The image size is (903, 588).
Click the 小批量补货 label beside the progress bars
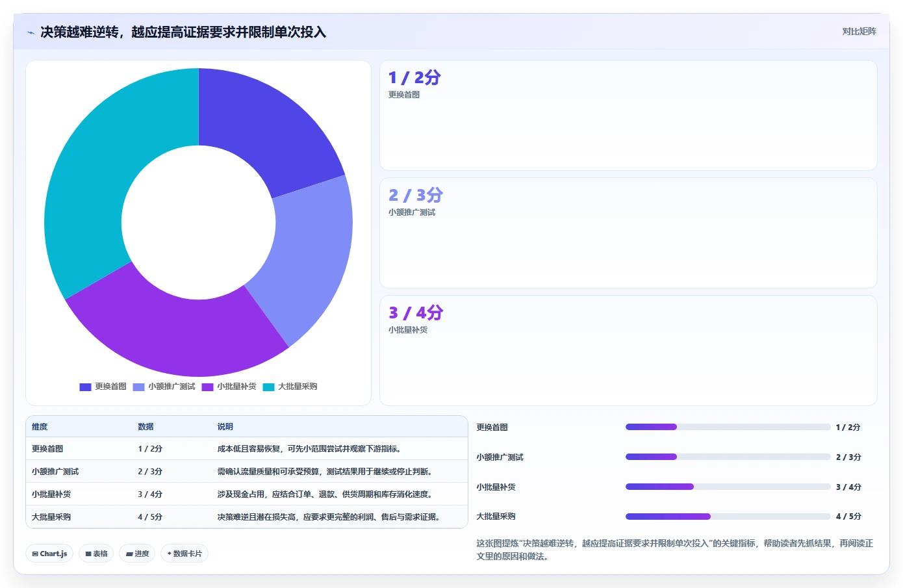pyautogui.click(x=496, y=487)
